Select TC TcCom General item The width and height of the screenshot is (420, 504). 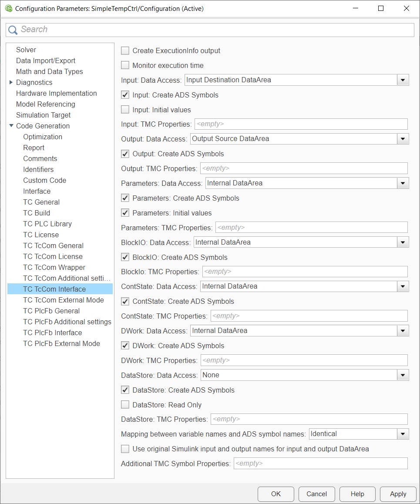[x=54, y=246]
